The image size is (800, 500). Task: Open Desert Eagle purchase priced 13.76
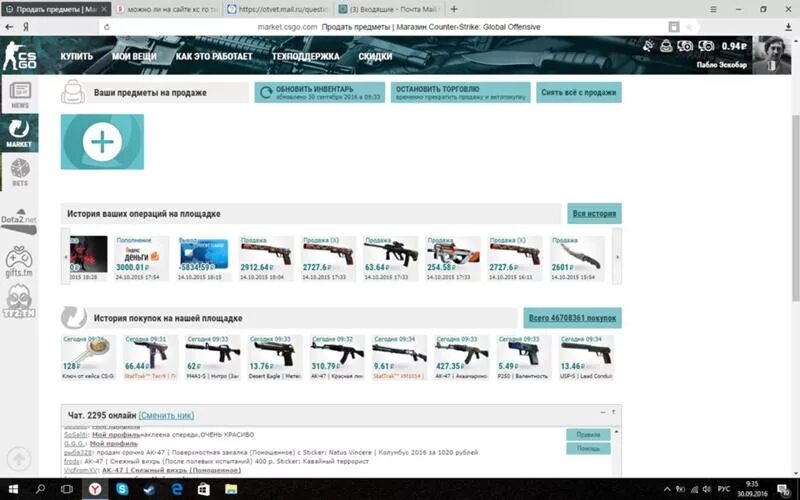(275, 357)
